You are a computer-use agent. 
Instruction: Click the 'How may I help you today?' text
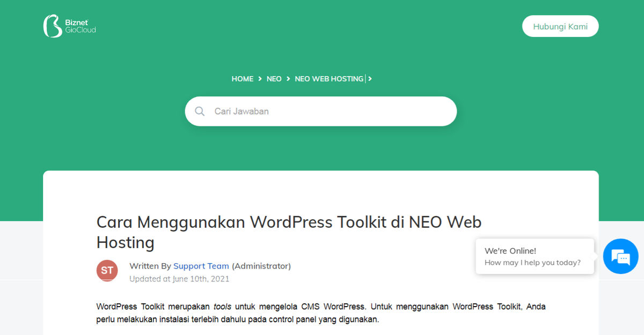[532, 263]
